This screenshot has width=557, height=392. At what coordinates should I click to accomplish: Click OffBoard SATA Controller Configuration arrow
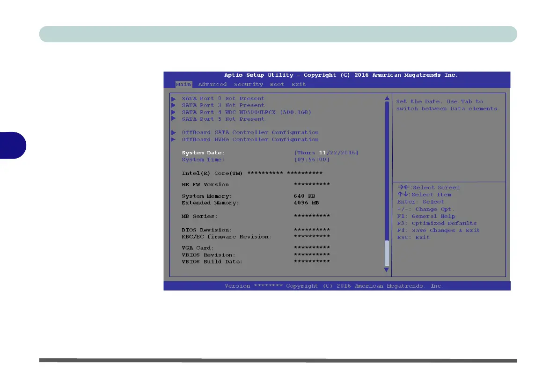pyautogui.click(x=173, y=132)
